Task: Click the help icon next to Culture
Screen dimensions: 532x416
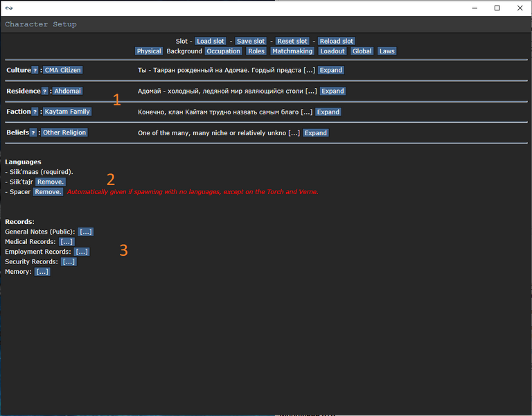Action: click(35, 70)
